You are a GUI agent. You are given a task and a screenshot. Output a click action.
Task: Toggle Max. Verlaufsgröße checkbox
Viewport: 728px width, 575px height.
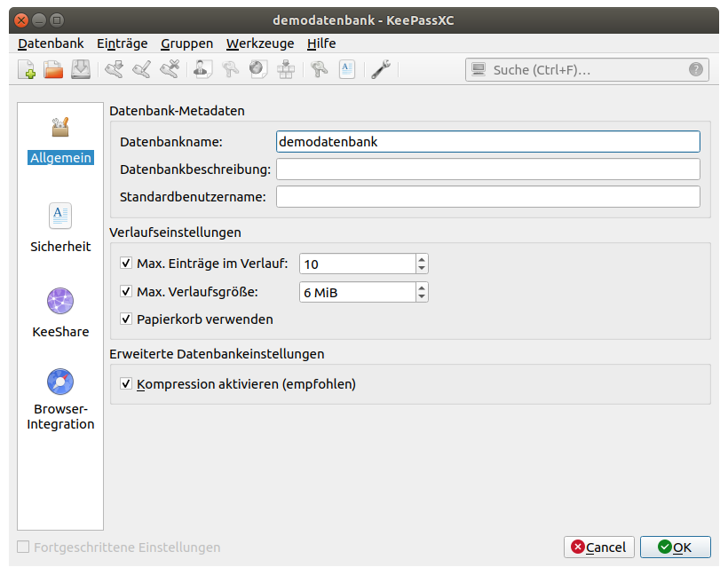tap(125, 292)
